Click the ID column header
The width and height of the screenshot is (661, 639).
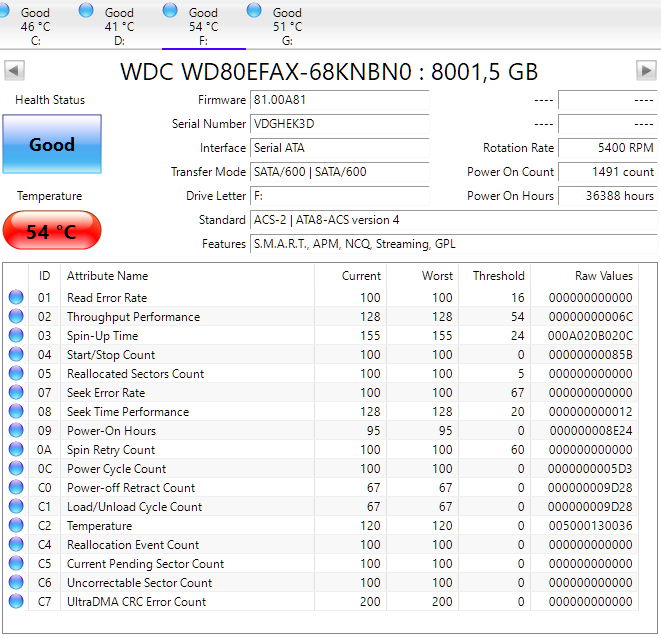click(44, 276)
